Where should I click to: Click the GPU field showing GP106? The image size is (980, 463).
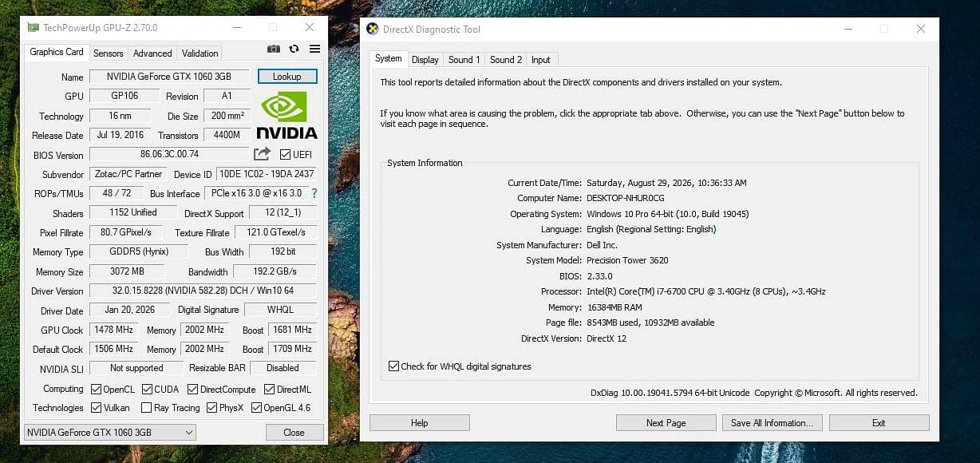(124, 96)
